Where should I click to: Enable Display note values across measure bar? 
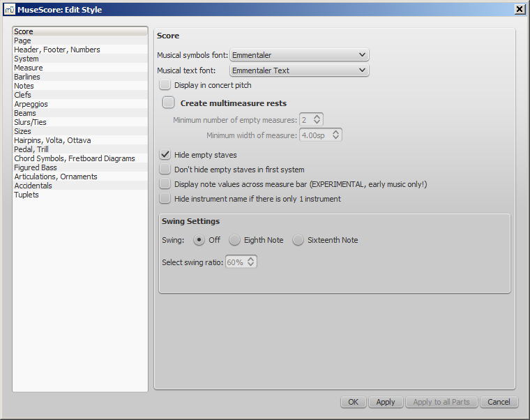(165, 184)
